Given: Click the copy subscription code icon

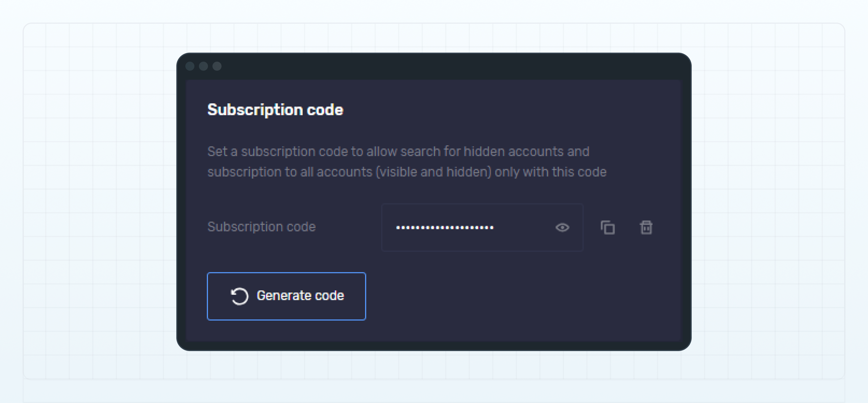Looking at the screenshot, I should point(607,228).
